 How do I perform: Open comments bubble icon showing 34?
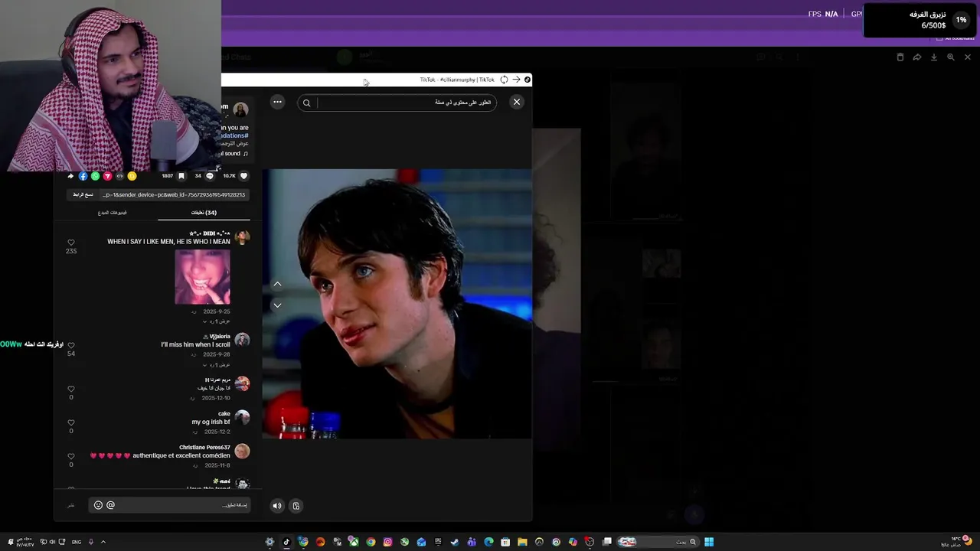point(210,176)
